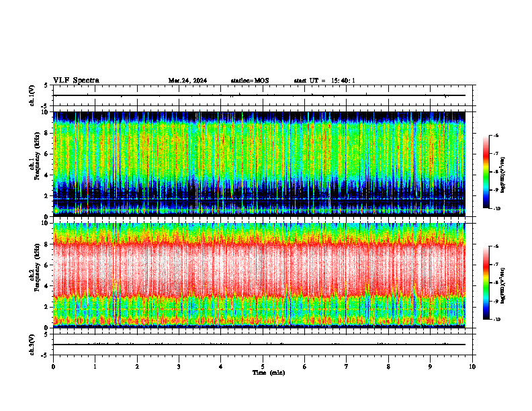532x411 pixels.
Task: Click the ch.2 color scale log(PSD) unit label
Action: coord(503,286)
